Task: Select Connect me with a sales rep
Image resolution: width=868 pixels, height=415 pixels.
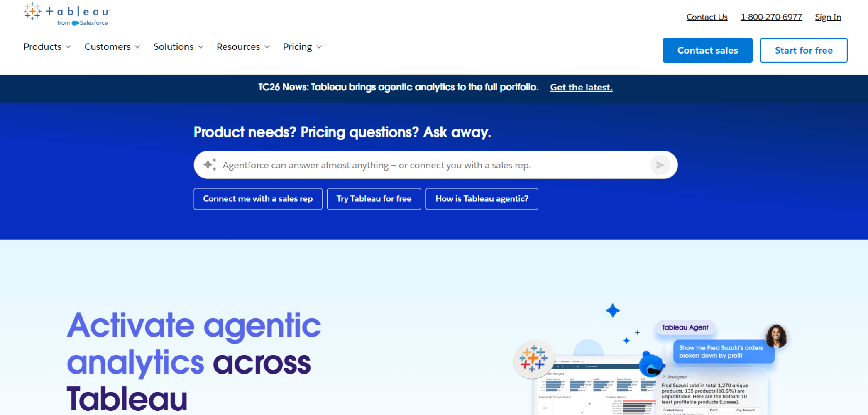Action: point(258,199)
